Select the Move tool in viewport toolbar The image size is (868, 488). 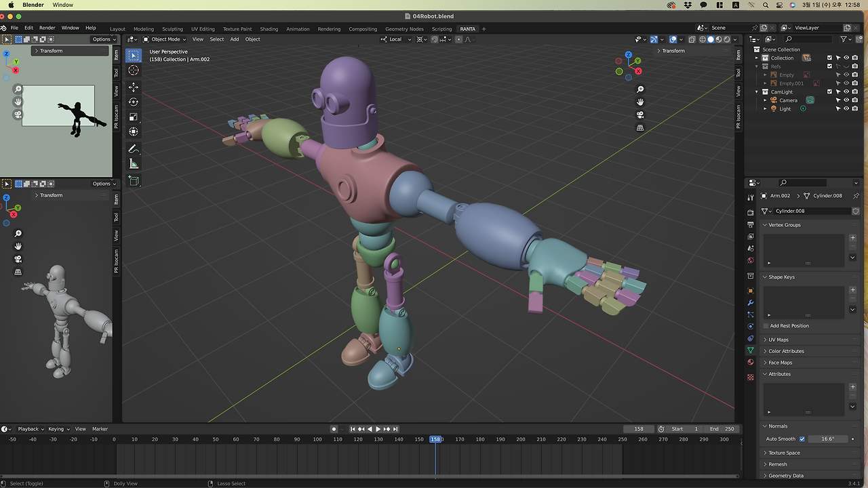pyautogui.click(x=134, y=87)
